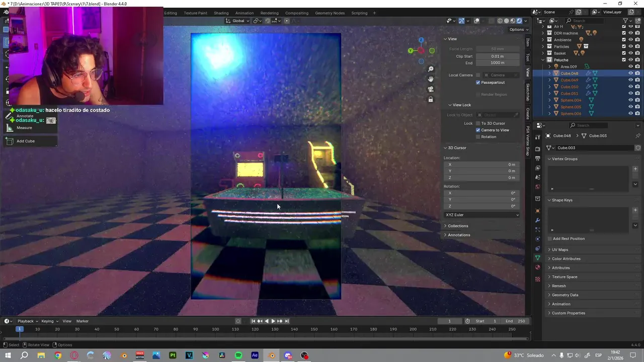This screenshot has width=644, height=362.
Task: Enable Lock To 3D Cursor checkbox
Action: [x=478, y=123]
